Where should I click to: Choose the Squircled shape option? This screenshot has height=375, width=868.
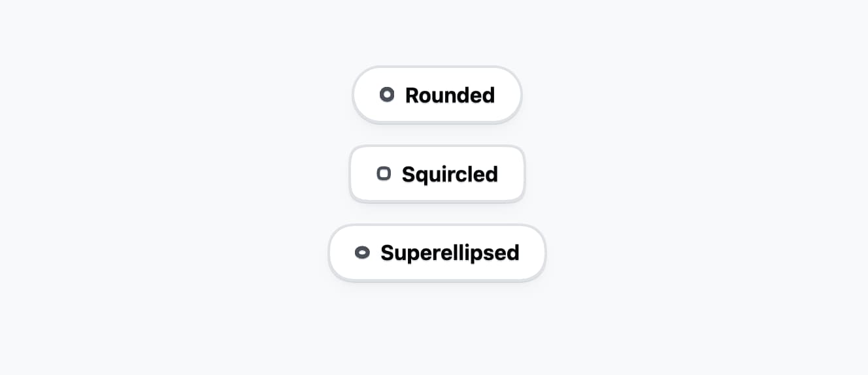(x=437, y=174)
